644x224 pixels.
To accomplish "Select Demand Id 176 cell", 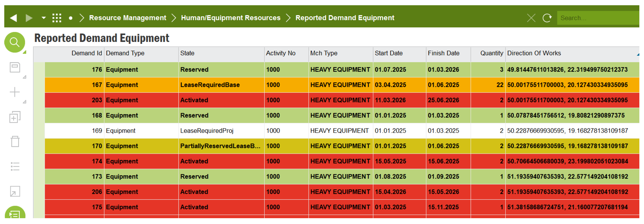I will click(x=74, y=69).
